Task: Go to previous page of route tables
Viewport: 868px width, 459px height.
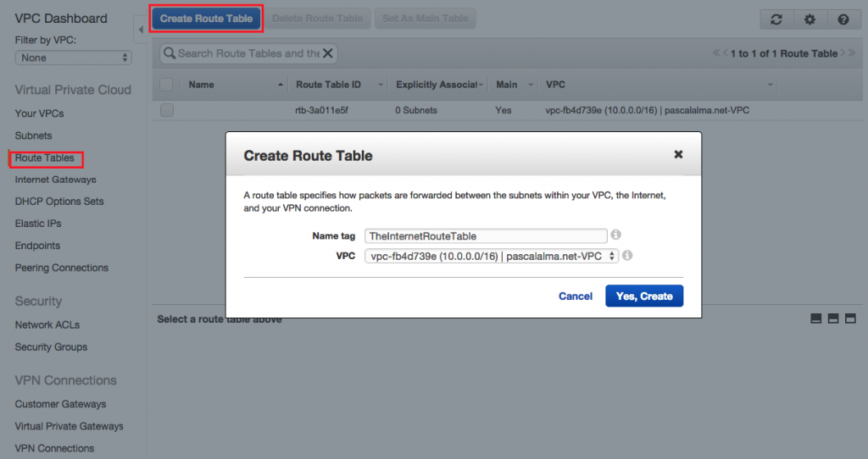Action: (x=726, y=53)
